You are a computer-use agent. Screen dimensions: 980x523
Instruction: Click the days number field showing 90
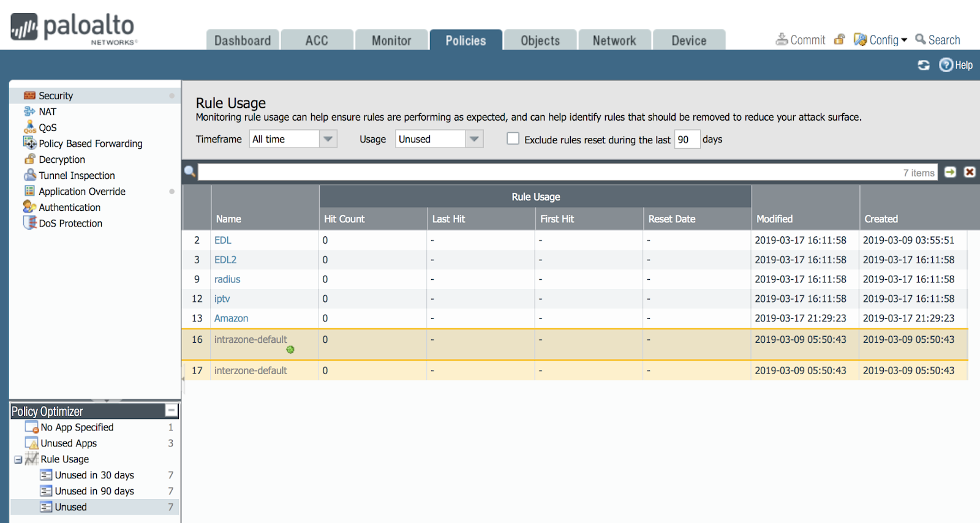pos(687,139)
